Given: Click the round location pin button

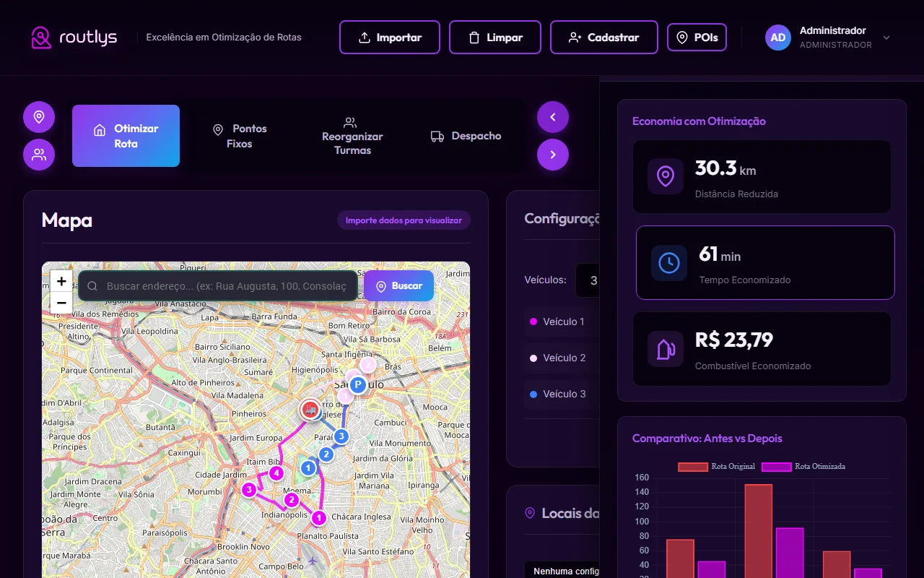Looking at the screenshot, I should point(39,117).
